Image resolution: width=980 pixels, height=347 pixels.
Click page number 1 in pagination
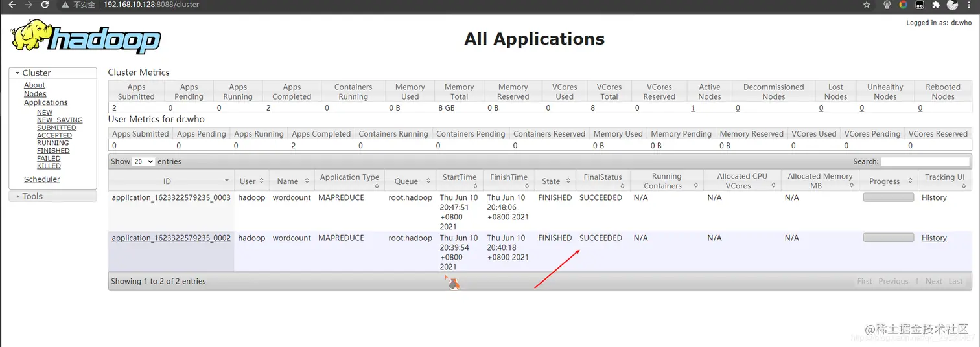[917, 281]
